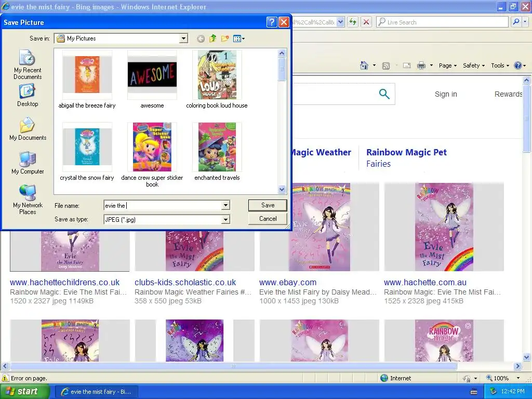Open the www.hachettechildrens.co.uk link
The image size is (532, 399).
[65, 282]
